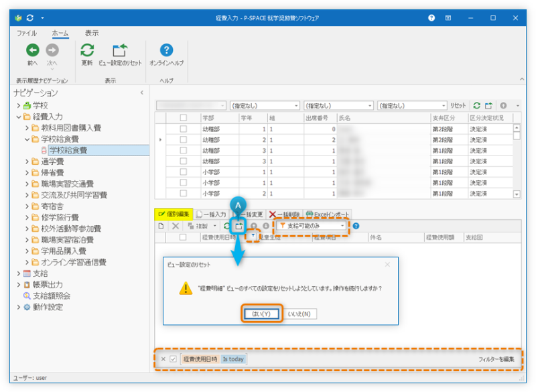Collapse the 経費入力 tree node
Viewport: 536px width, 392px height.
[x=19, y=117]
